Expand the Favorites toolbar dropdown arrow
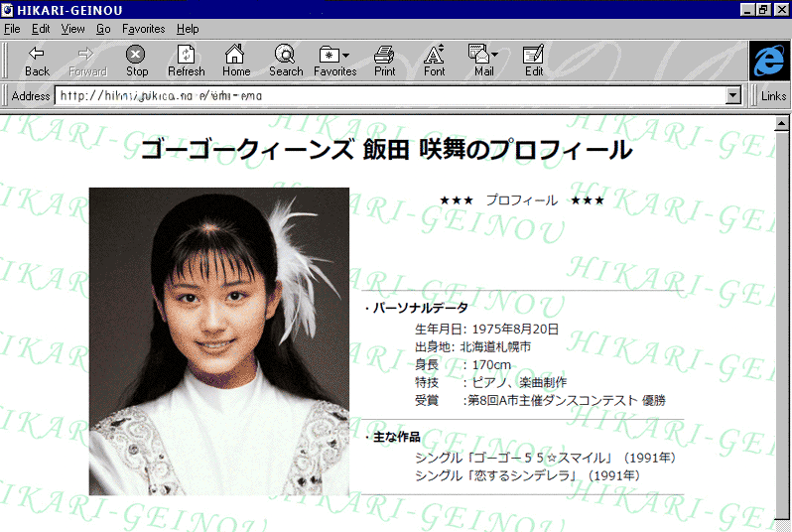Viewport: 792px width, 532px height. (x=345, y=55)
